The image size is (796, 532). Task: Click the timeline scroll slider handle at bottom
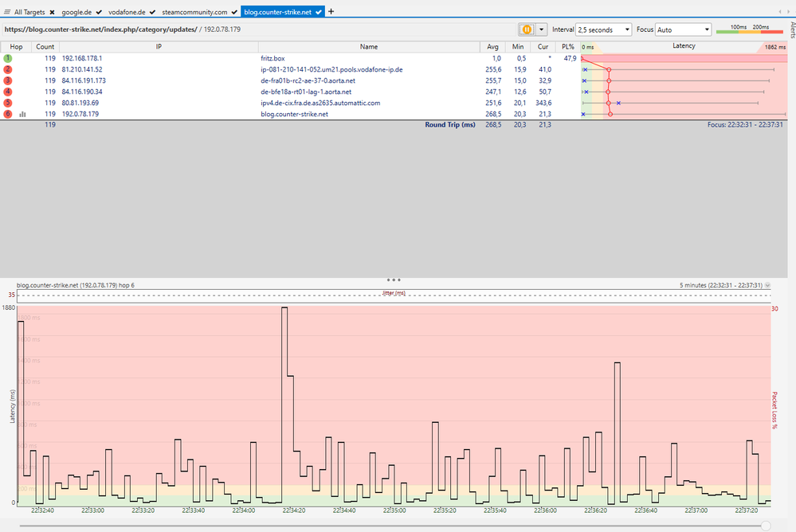click(766, 525)
